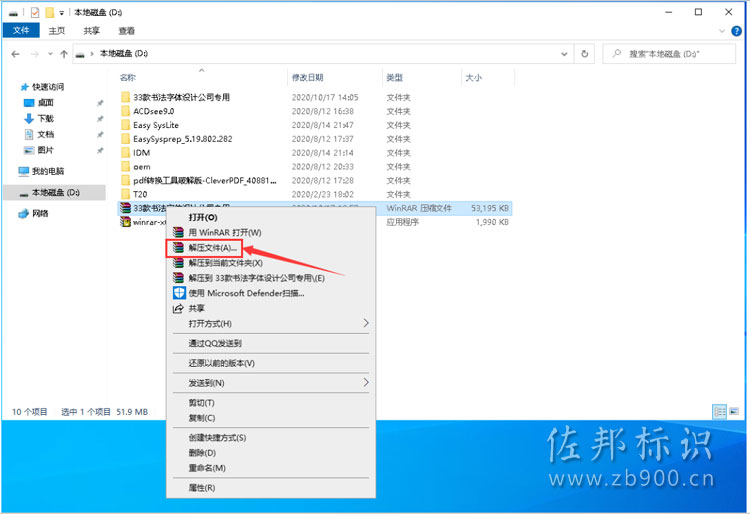This screenshot has height=514, width=750.
Task: Click the properties icon in the title bar
Action: tap(34, 12)
